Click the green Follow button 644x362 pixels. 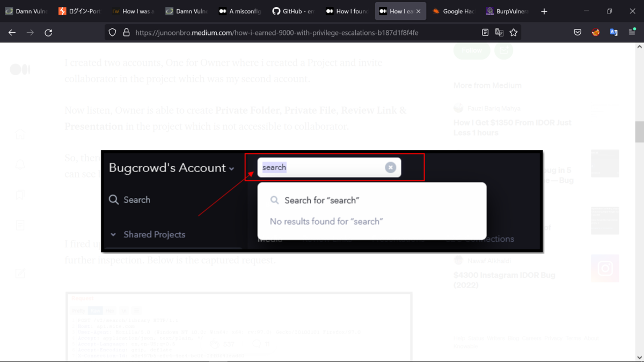click(x=472, y=50)
